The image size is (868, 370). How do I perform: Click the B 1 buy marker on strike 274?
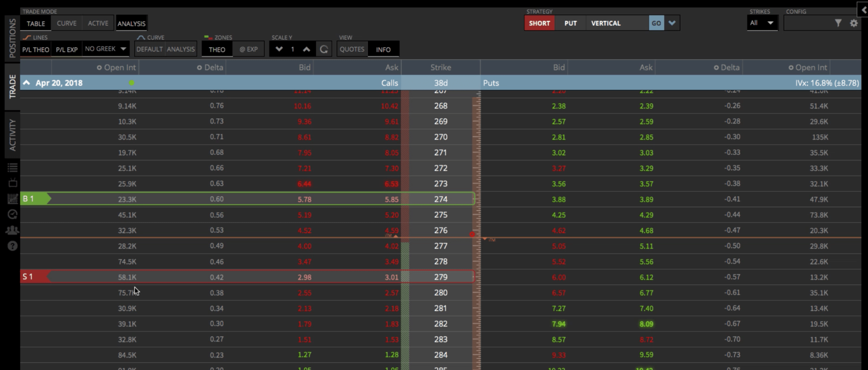35,199
